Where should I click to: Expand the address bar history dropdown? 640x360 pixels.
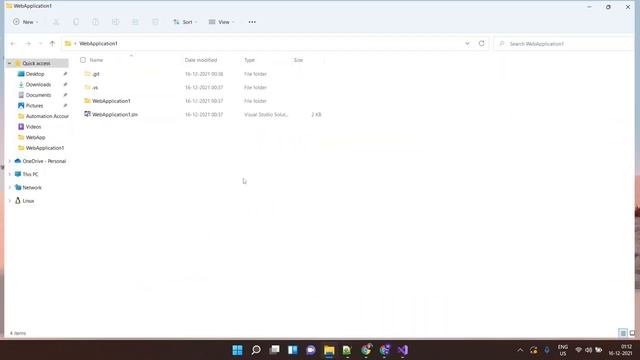[x=467, y=44]
